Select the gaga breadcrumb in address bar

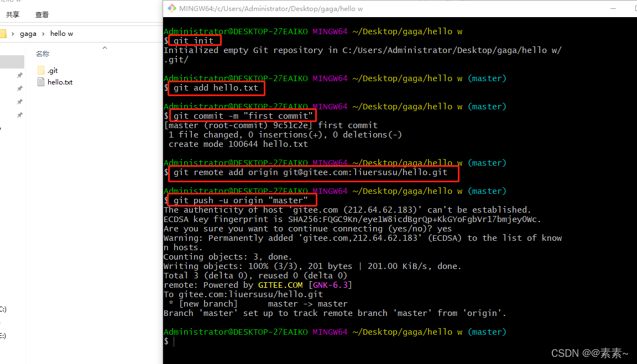point(28,34)
